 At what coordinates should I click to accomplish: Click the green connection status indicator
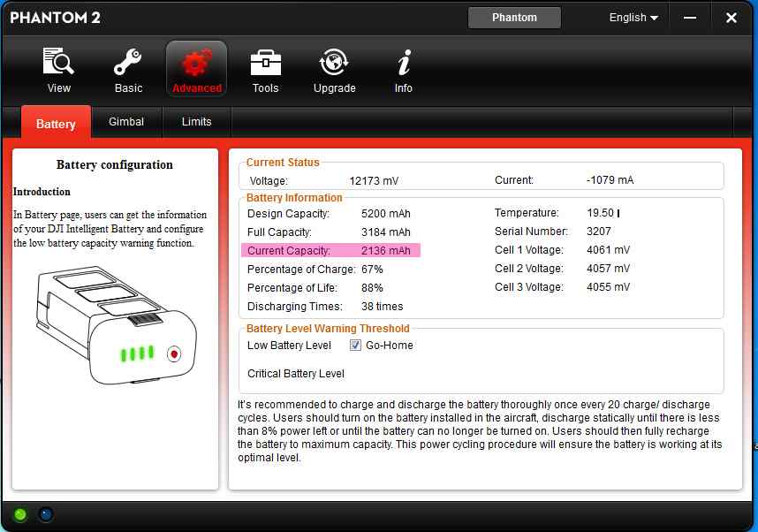tap(20, 514)
